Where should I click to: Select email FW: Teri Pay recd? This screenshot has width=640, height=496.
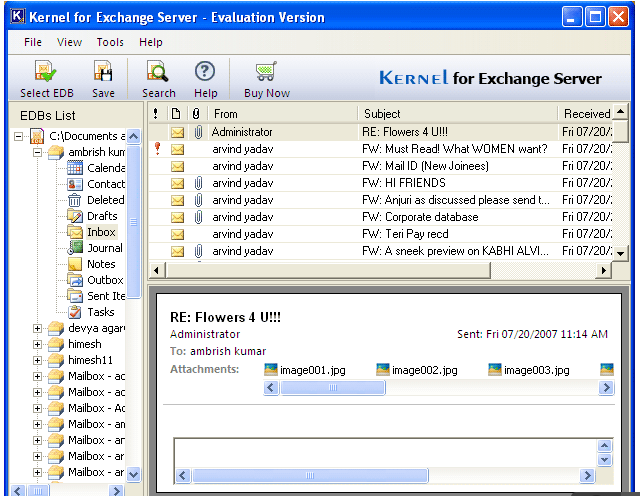[380, 234]
